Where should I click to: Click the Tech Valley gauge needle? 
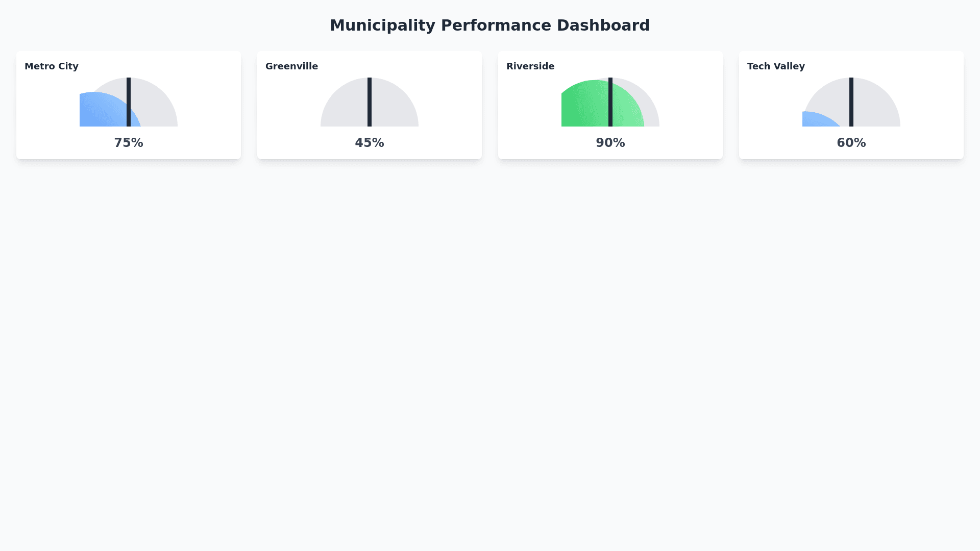coord(851,102)
